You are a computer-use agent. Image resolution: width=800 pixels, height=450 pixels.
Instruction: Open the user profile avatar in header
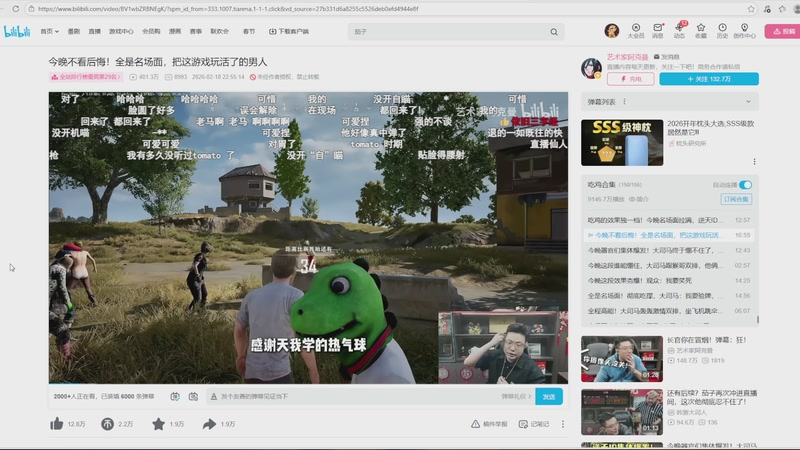pos(611,31)
